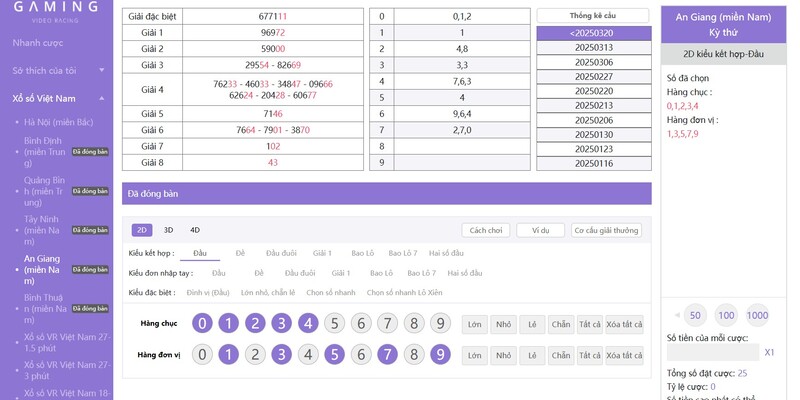Switch to the 3D tab

point(168,230)
